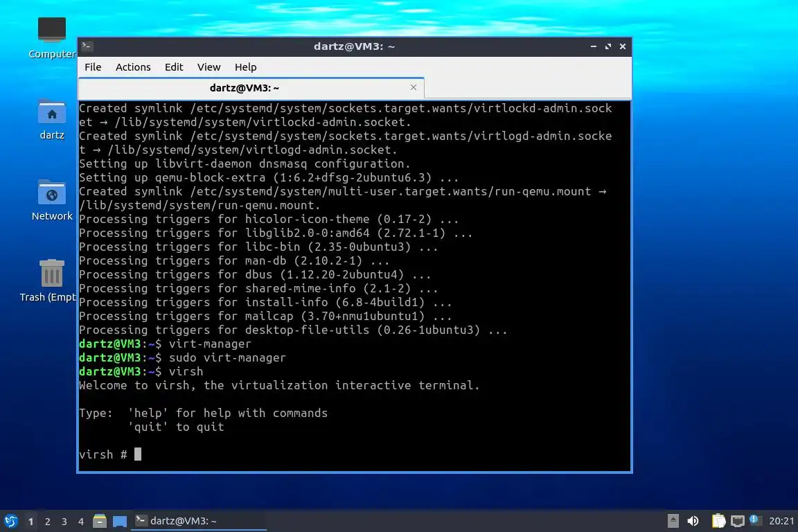This screenshot has width=798, height=532.
Task: Minimize the terminal window
Action: click(x=594, y=46)
